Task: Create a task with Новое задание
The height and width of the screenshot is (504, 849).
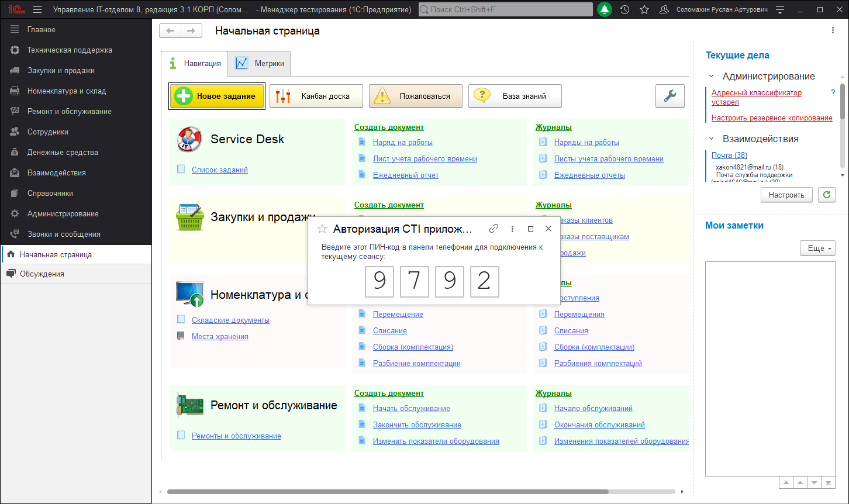Action: [x=216, y=95]
